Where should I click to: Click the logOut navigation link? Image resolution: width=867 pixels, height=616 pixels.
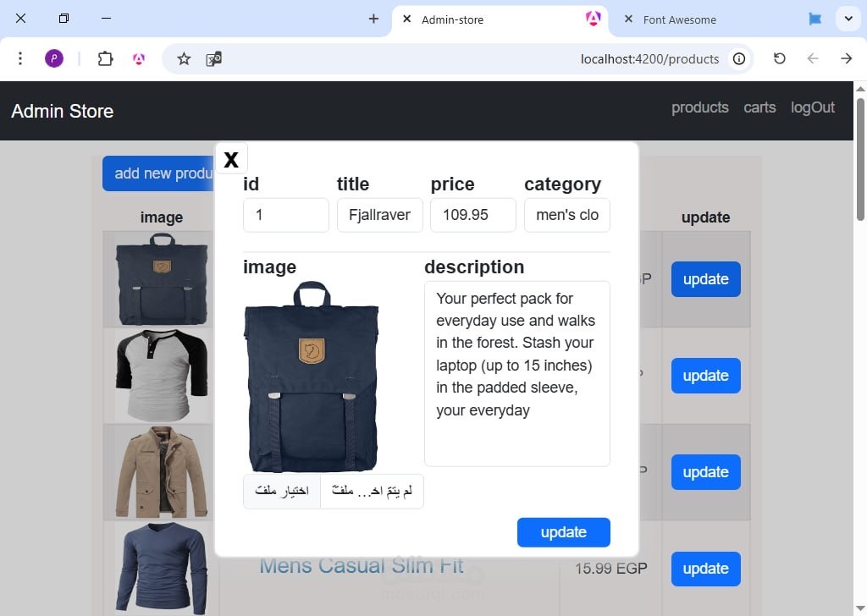click(x=812, y=107)
